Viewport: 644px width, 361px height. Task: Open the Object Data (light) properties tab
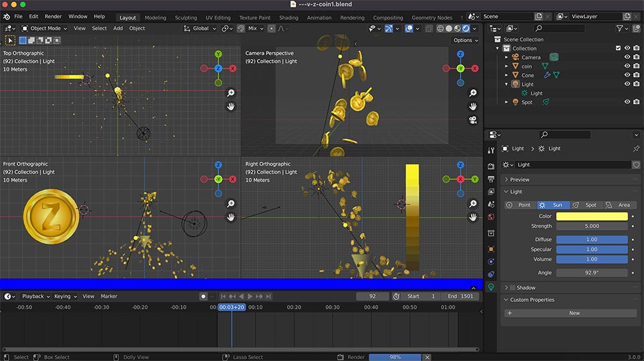click(491, 287)
